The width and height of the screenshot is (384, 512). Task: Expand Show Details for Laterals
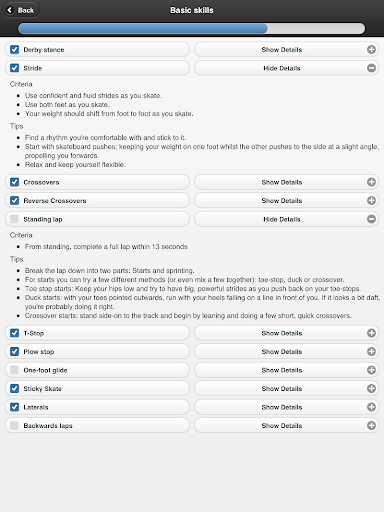point(287,407)
